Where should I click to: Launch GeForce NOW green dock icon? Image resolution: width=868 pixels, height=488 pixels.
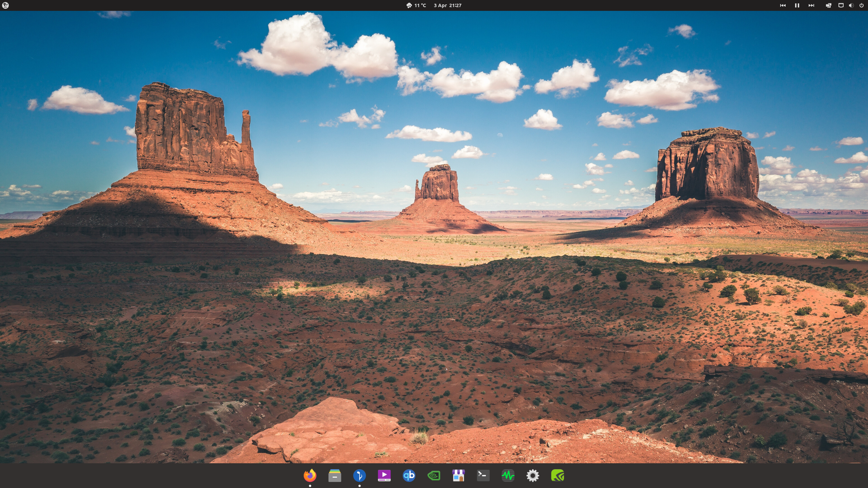[x=557, y=475]
